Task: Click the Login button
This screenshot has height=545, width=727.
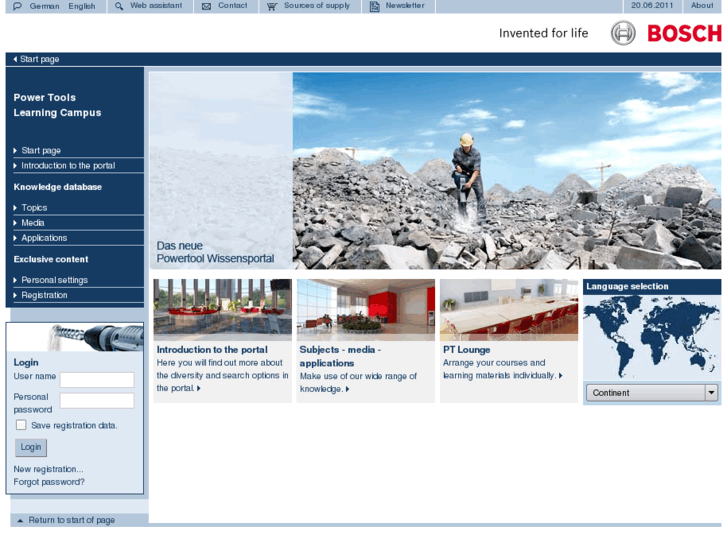Action: coord(31,447)
